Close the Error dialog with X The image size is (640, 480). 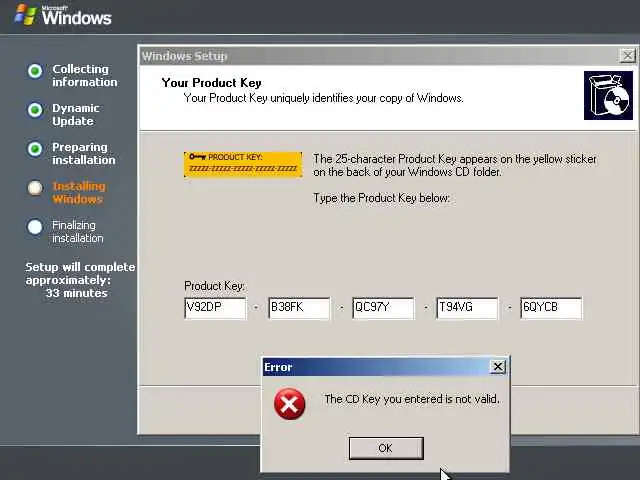[498, 367]
